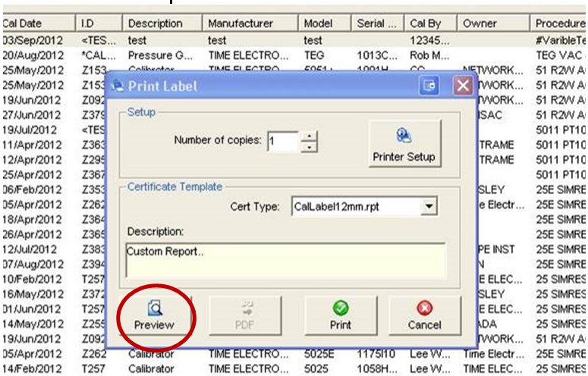Cancel the Print Label dialog
The width and height of the screenshot is (588, 376).
(424, 315)
